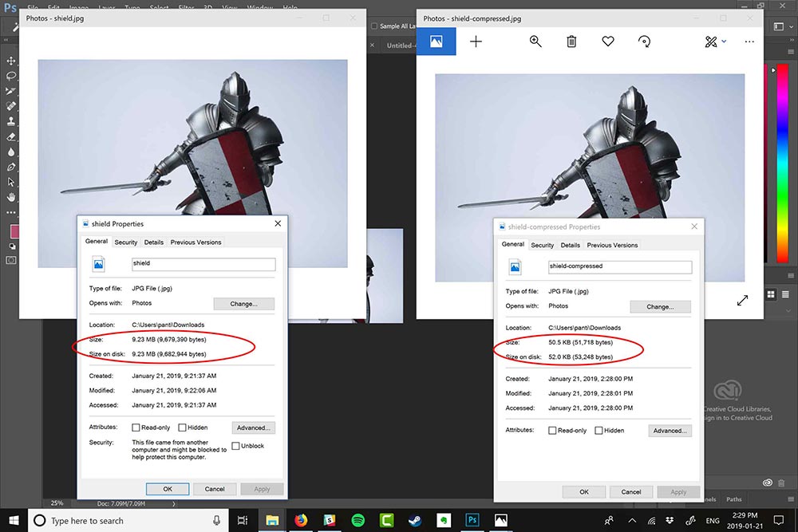Click Advanced... in shield-compressed Properties
798x532 pixels.
[670, 430]
